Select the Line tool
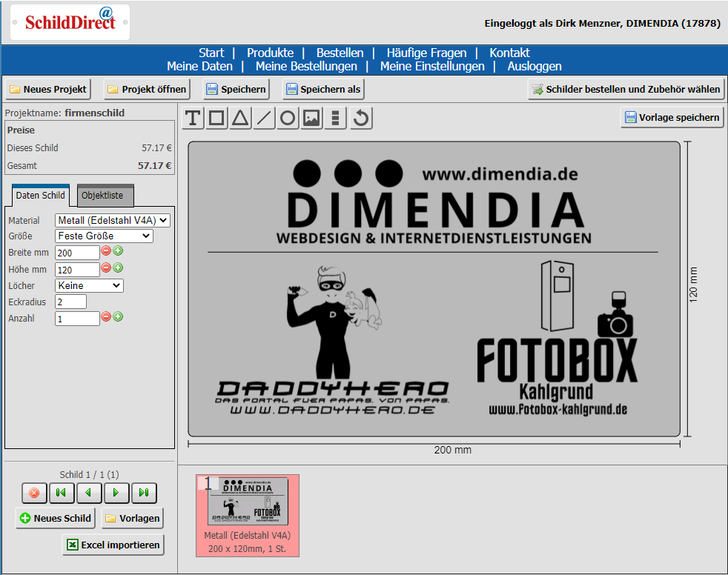728x575 pixels. coord(264,118)
